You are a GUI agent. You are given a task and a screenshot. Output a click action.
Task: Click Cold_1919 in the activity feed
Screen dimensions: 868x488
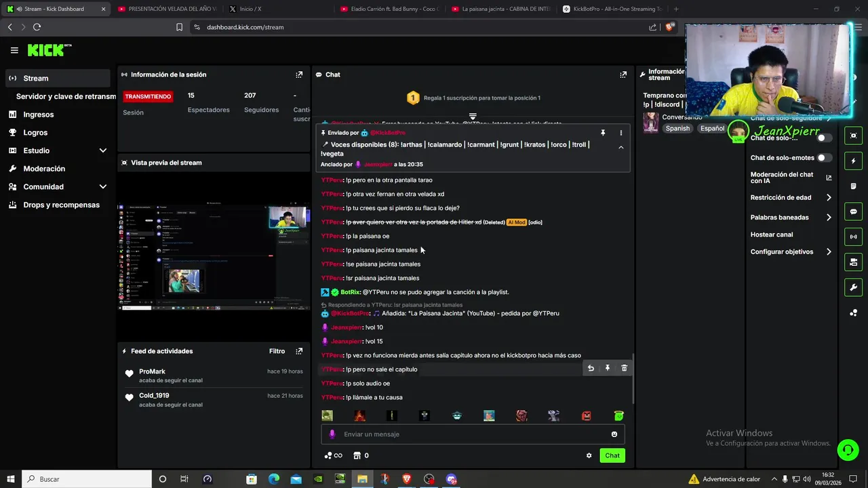154,395
